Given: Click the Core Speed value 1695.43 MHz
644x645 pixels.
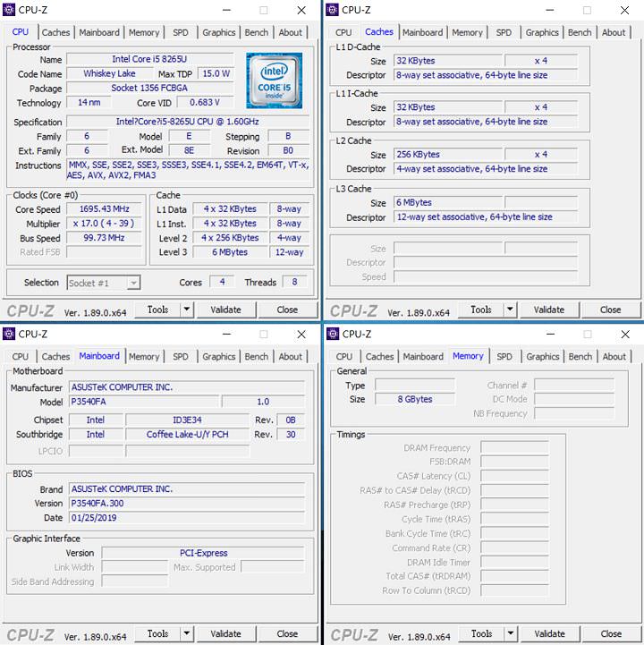Looking at the screenshot, I should pyautogui.click(x=105, y=209).
